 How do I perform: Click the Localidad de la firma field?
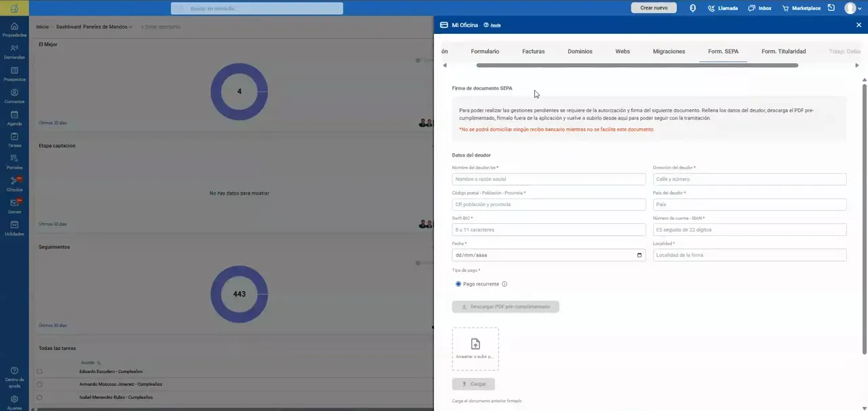(x=749, y=255)
